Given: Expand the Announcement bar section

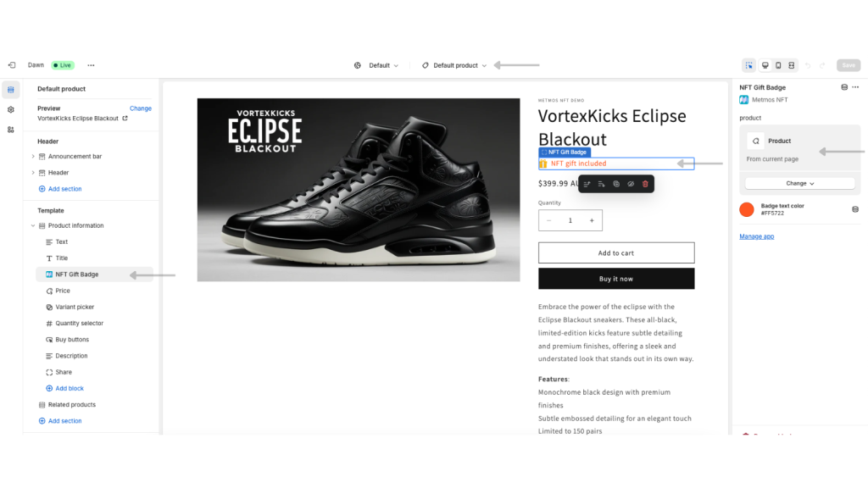Looking at the screenshot, I should (33, 157).
